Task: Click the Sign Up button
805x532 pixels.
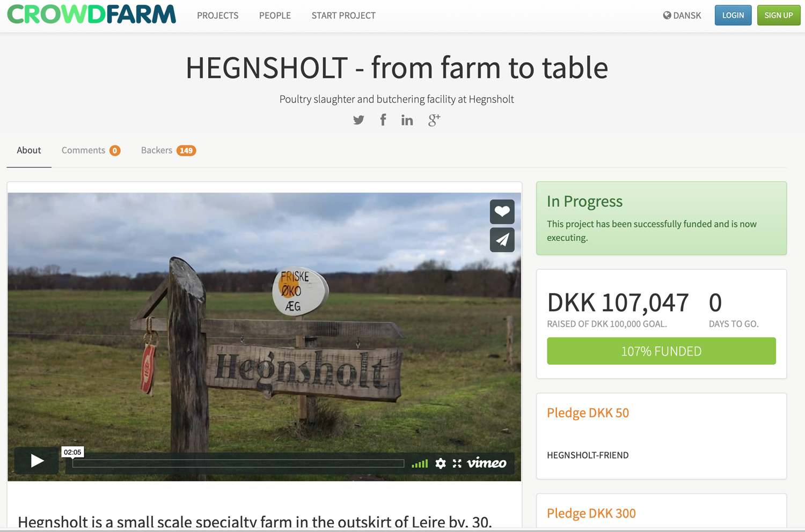Action: pos(779,15)
